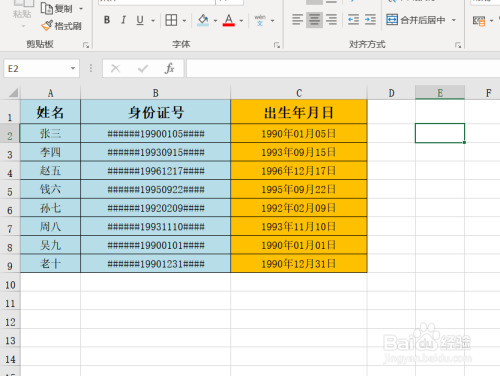Select ID cell ######19961217####
The height and width of the screenshot is (376, 500).
pyautogui.click(x=155, y=171)
